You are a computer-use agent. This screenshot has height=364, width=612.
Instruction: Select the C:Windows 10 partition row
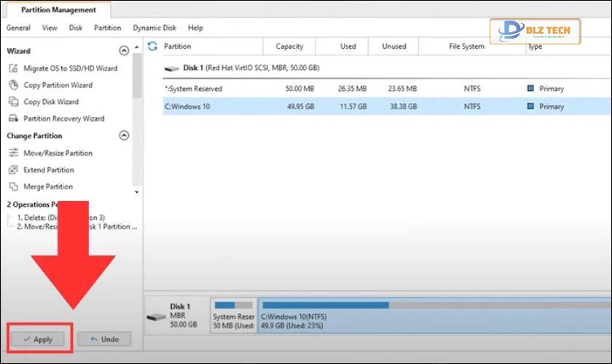(387, 106)
